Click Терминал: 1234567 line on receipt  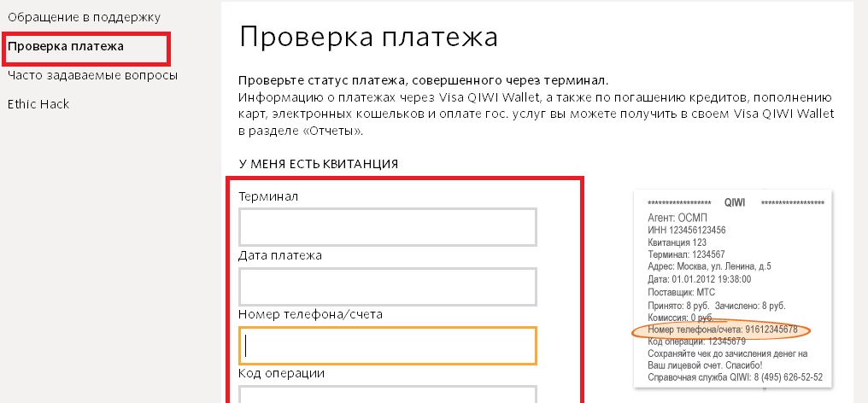click(686, 254)
